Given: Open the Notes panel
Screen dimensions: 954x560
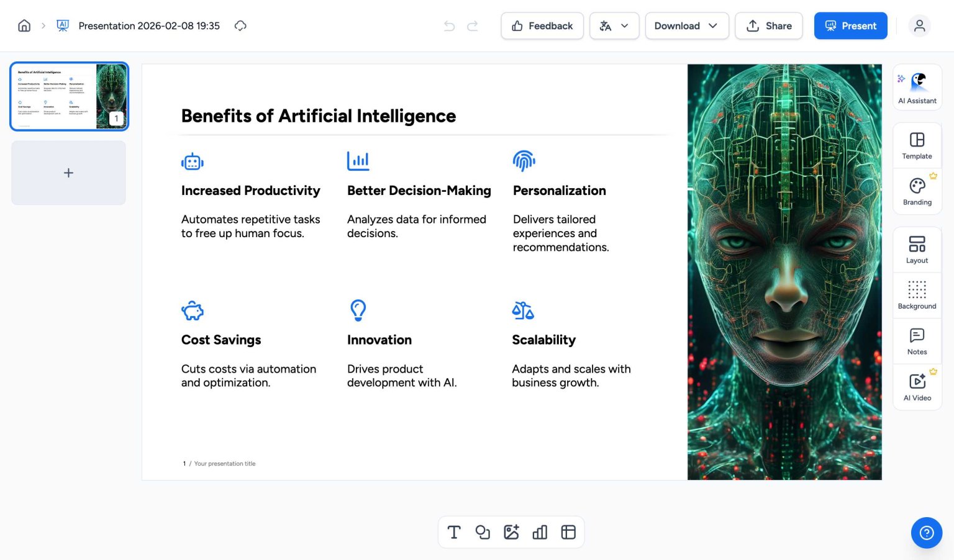Looking at the screenshot, I should [917, 341].
